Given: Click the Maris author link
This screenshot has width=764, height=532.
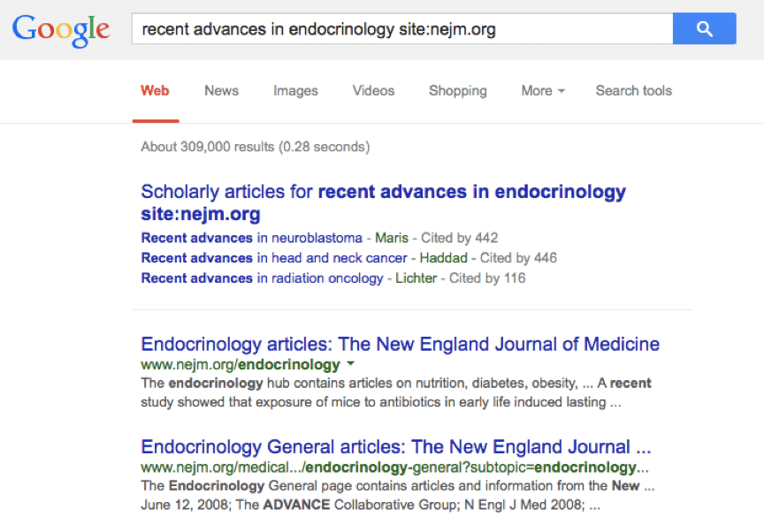Looking at the screenshot, I should 391,238.
